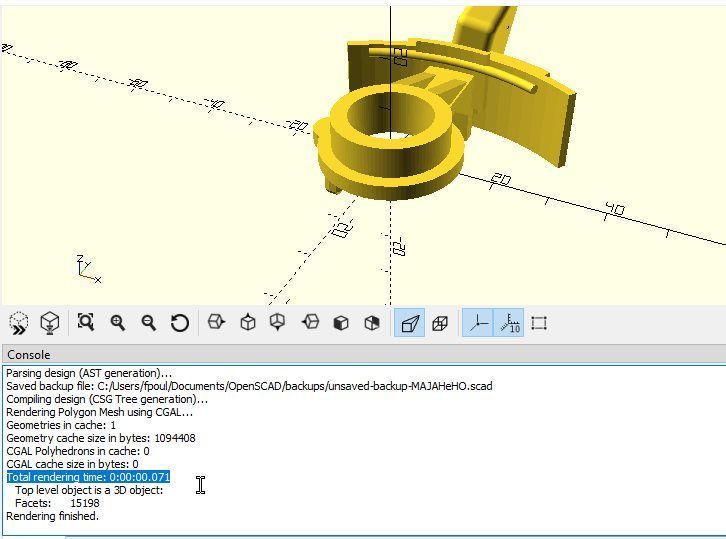Reset the view with circular arrow icon

(x=180, y=323)
